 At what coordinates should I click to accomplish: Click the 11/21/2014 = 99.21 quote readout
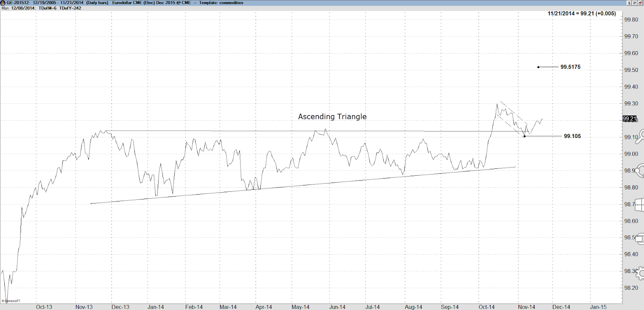click(582, 13)
